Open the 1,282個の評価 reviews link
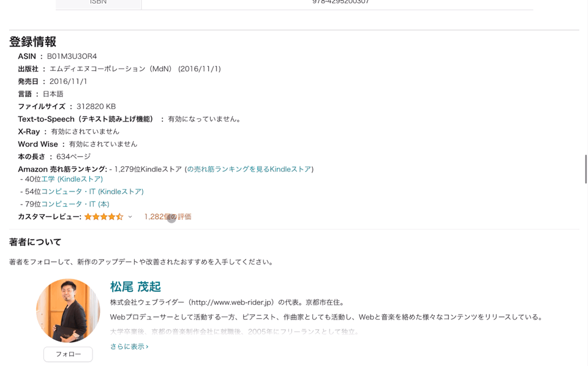 [168, 217]
